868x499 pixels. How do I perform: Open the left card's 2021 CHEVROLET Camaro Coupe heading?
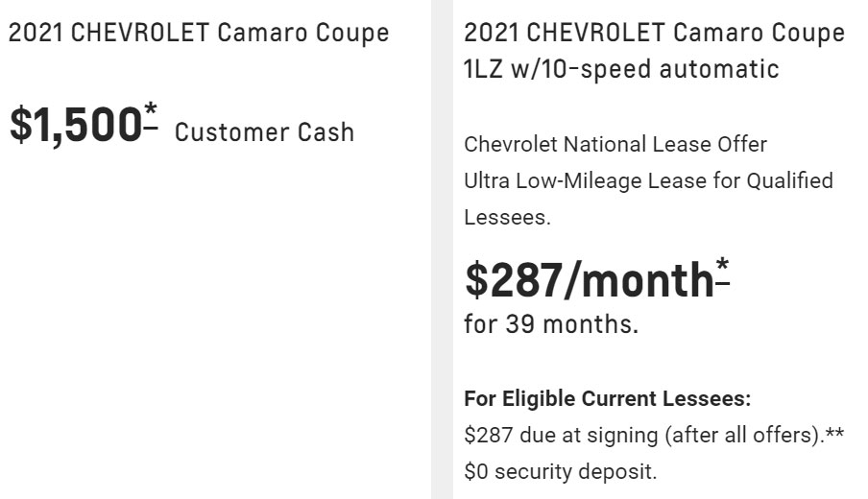pyautogui.click(x=199, y=33)
